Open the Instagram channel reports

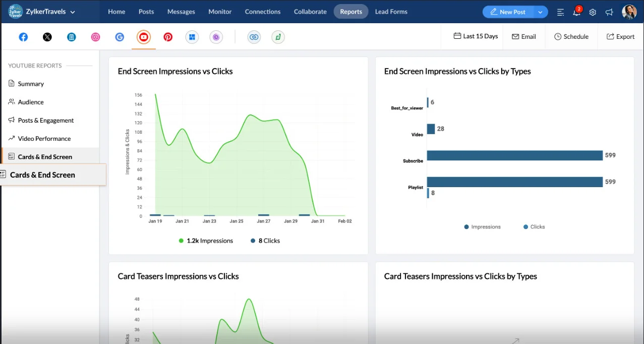[x=95, y=37]
